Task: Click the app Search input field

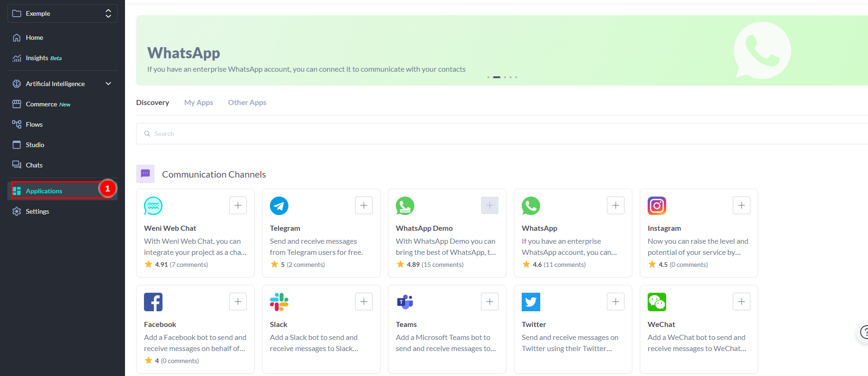Action: [x=463, y=134]
